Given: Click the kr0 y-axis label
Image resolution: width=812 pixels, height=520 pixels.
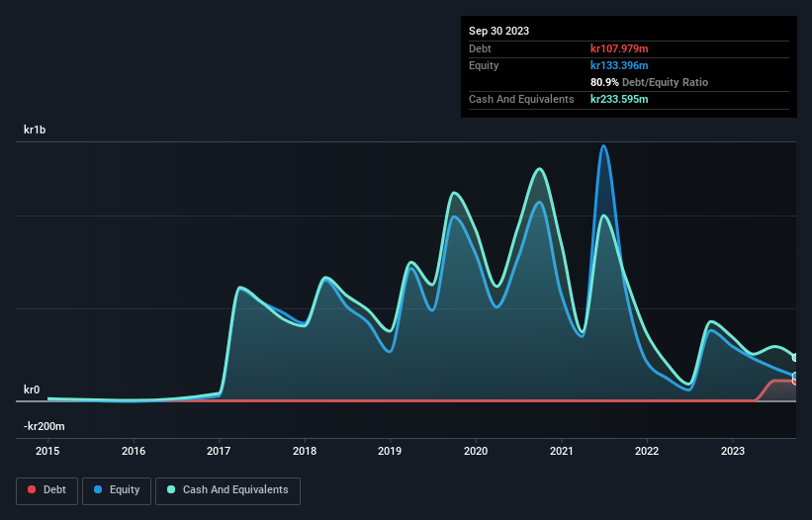Looking at the screenshot, I should pyautogui.click(x=32, y=390).
